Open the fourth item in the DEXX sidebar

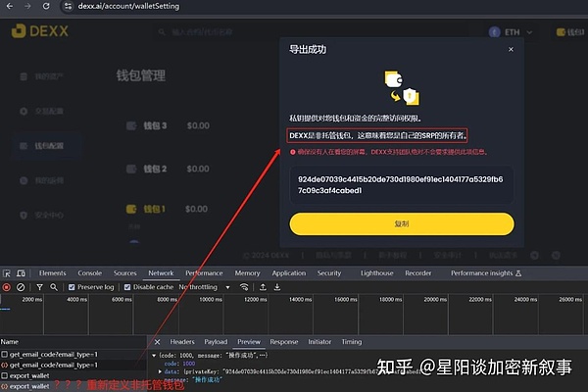(41, 180)
